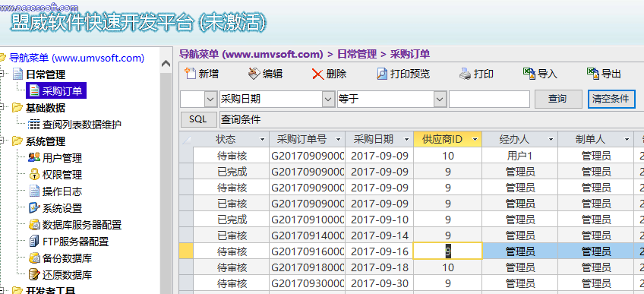Open the 经办人 column filter arrow
This screenshot has width=644, height=294.
click(551, 140)
